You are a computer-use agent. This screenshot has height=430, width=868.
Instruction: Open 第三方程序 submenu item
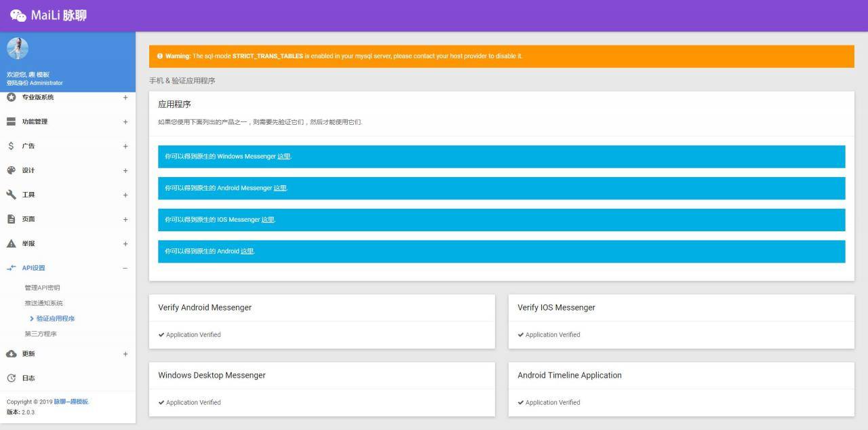(41, 334)
